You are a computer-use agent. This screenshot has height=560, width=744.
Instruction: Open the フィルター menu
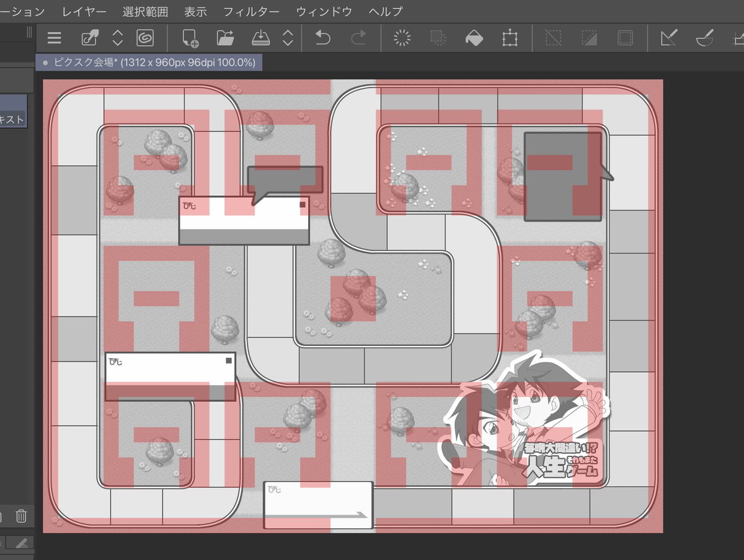tap(252, 11)
